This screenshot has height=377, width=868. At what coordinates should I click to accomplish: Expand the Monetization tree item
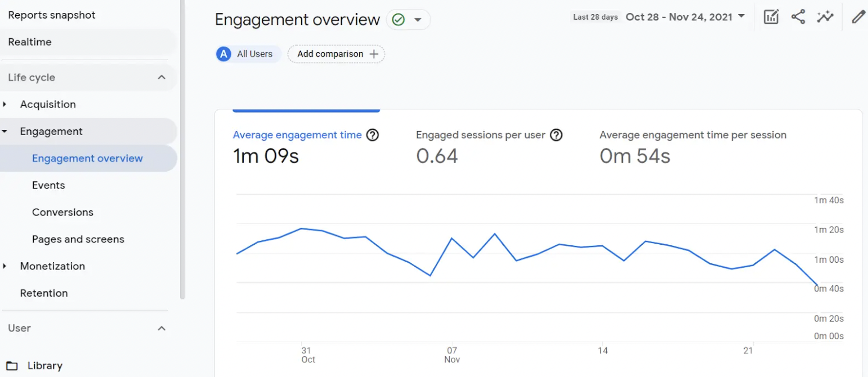5,266
